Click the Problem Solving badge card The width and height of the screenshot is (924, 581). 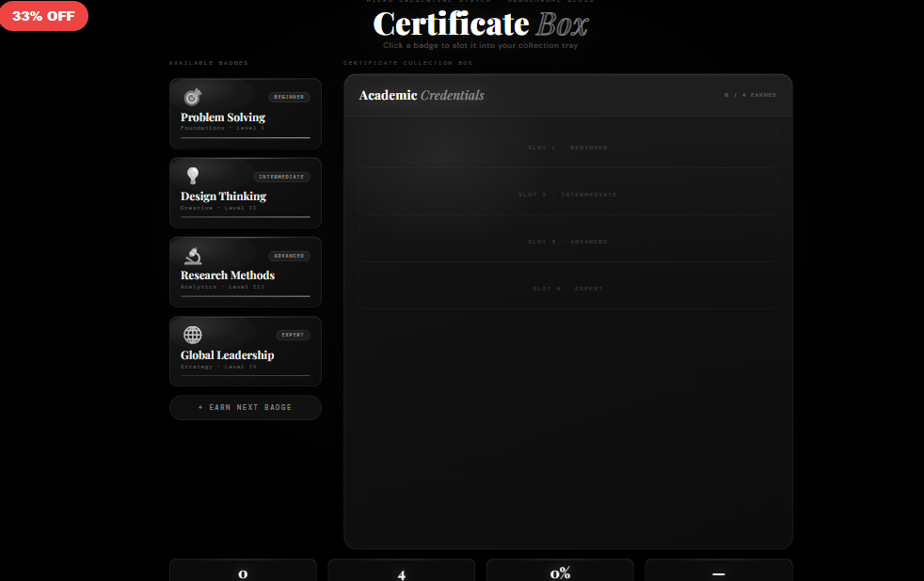click(245, 113)
